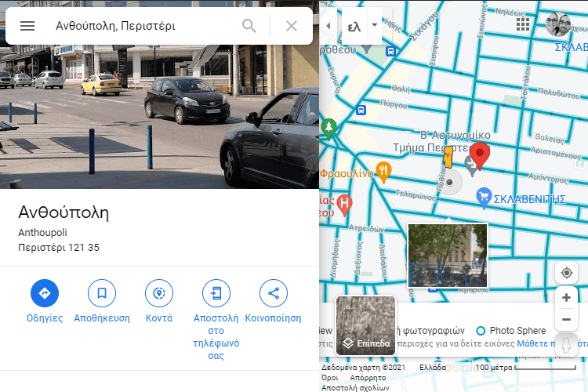Click the bus stop icon near Πύργου
This screenshot has width=588, height=392.
361,110
